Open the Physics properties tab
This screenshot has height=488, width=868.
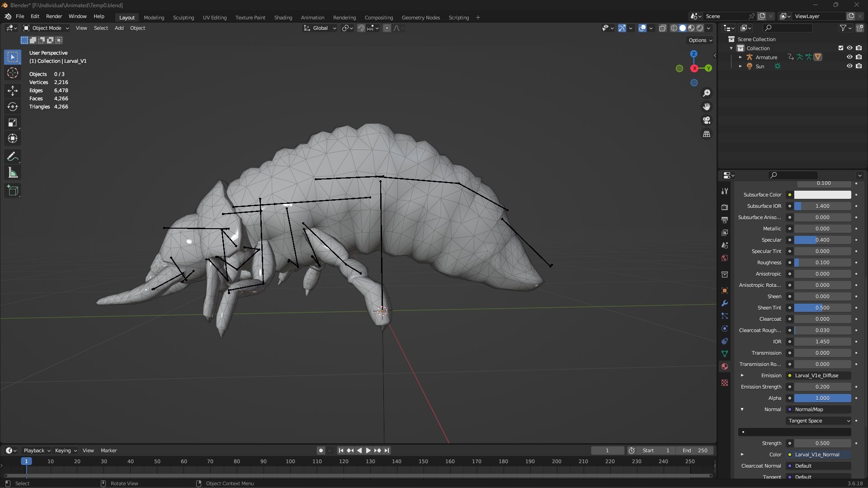tap(725, 328)
